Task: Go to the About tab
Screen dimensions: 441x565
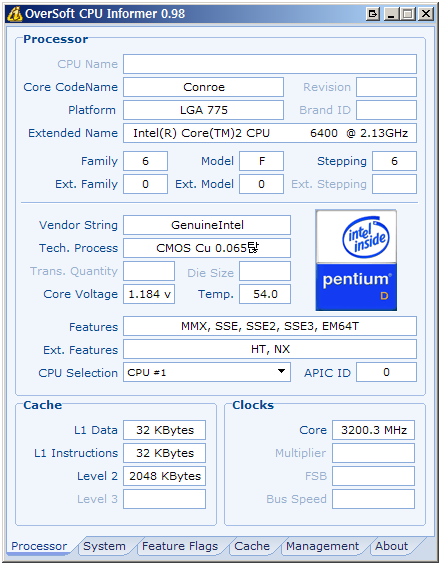Action: [392, 546]
